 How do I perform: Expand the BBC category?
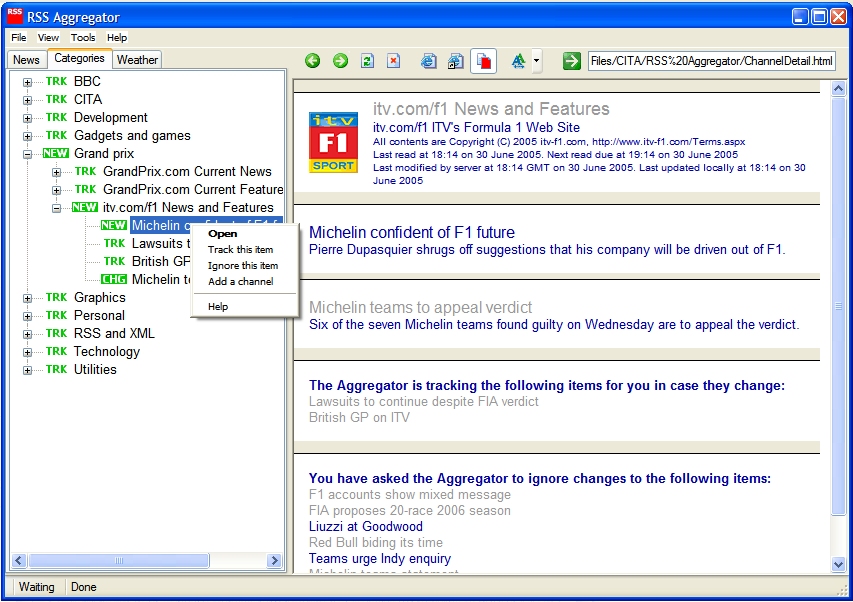pos(27,82)
